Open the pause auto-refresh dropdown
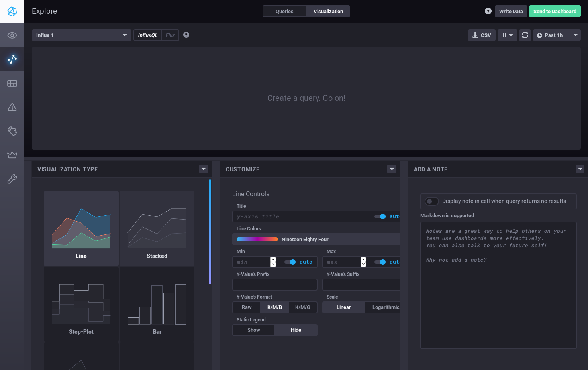This screenshot has width=588, height=370. click(507, 35)
